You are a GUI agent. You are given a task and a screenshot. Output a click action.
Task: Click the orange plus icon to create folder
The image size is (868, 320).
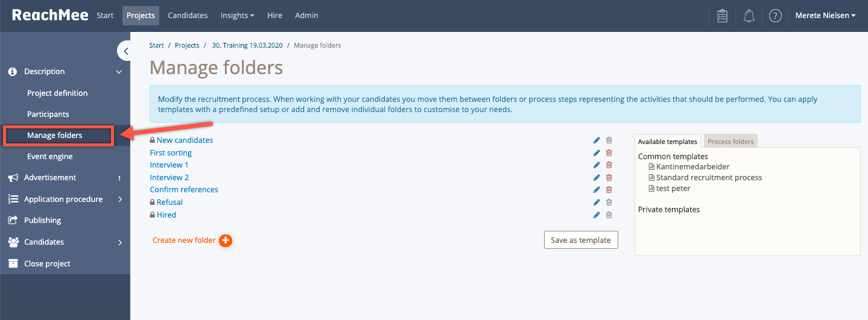226,240
